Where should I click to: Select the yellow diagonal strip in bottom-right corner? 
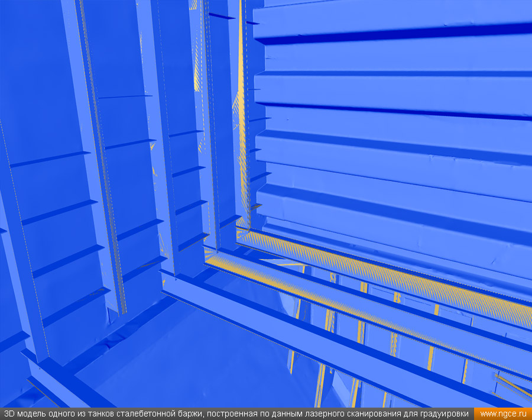pos(511,385)
